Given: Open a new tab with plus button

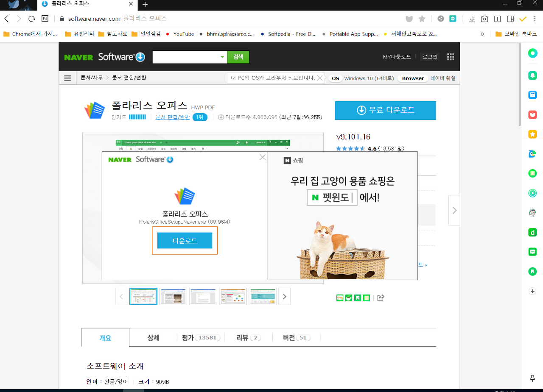Looking at the screenshot, I should coord(145,4).
